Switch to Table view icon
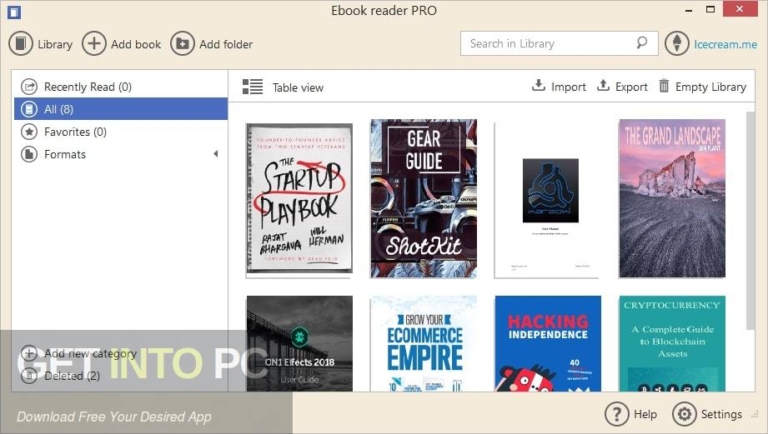Viewport: 768px width, 434px height. point(253,87)
